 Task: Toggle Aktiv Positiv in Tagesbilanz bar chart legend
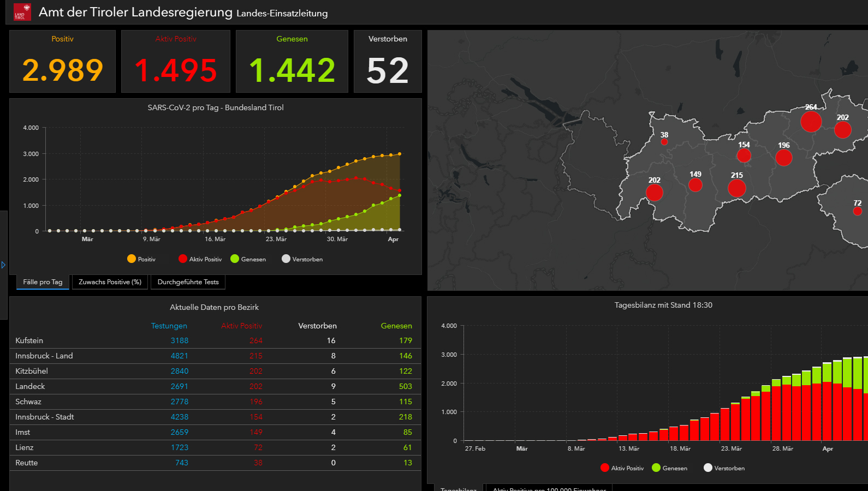click(x=622, y=468)
